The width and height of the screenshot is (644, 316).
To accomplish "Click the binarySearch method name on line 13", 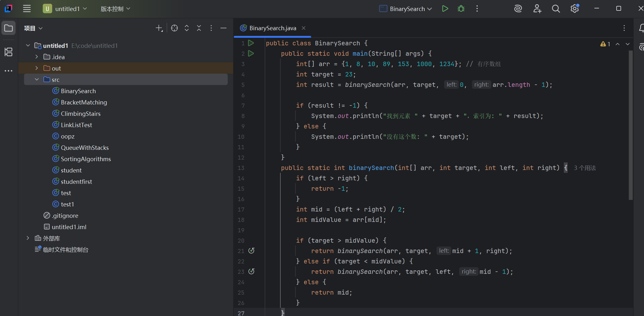I will coord(371,168).
